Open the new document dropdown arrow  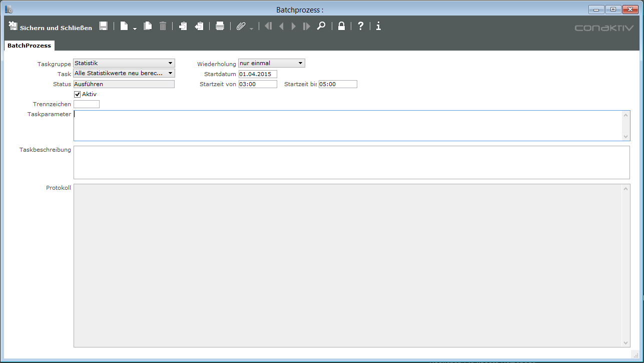pyautogui.click(x=135, y=29)
